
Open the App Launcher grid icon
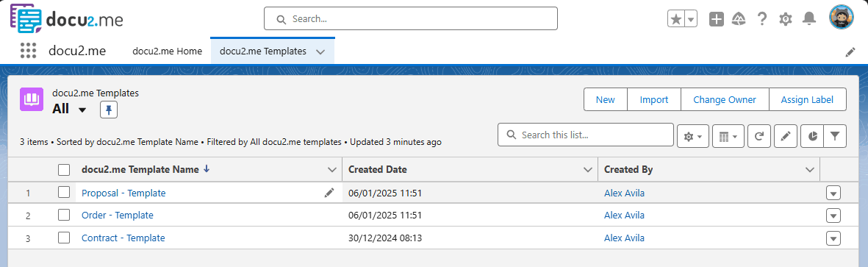click(28, 51)
